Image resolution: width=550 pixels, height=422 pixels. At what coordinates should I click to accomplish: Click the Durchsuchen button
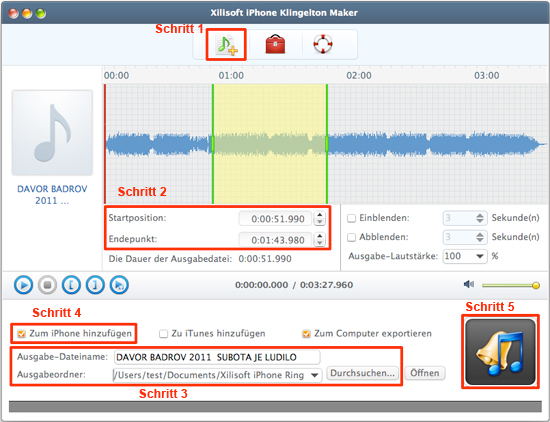(x=362, y=373)
